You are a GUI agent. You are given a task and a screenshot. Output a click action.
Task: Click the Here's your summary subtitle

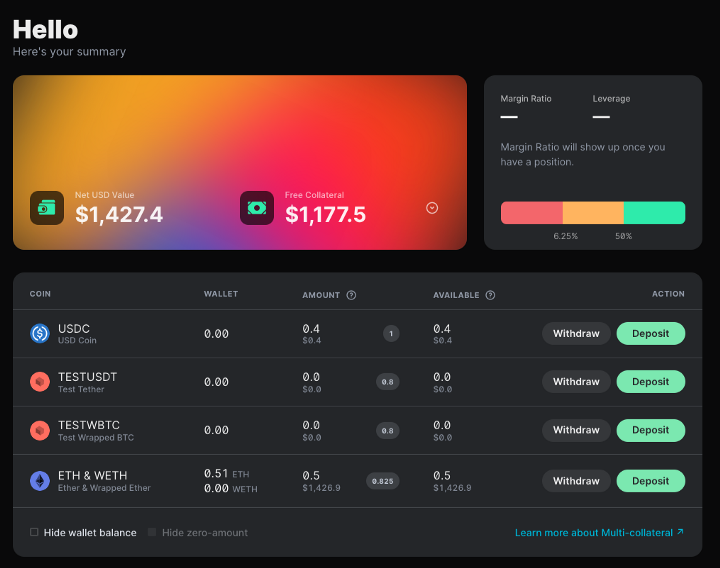[x=69, y=51]
